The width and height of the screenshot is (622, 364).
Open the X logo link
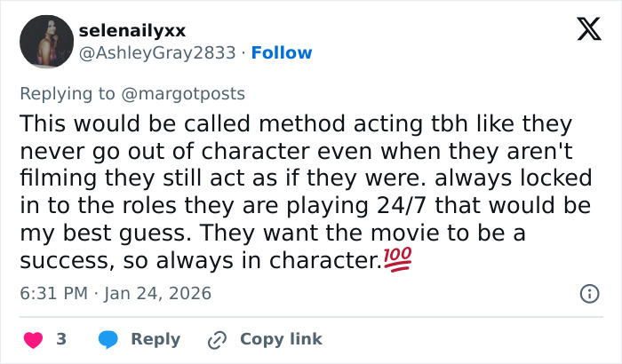pos(583,31)
